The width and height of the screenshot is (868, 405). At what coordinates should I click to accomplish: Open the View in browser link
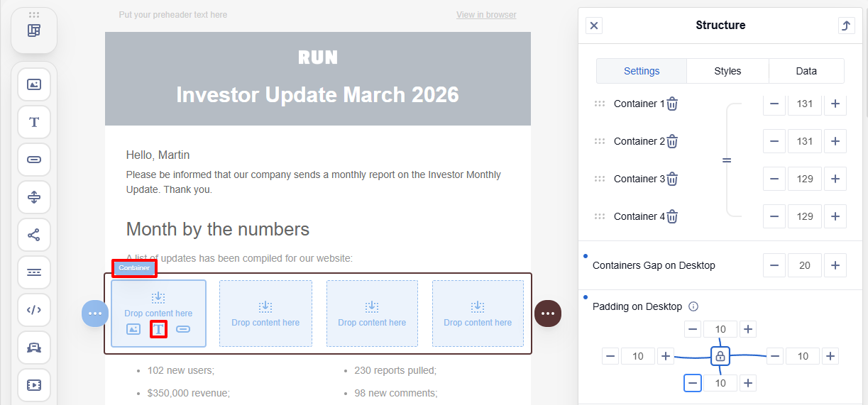tap(486, 15)
